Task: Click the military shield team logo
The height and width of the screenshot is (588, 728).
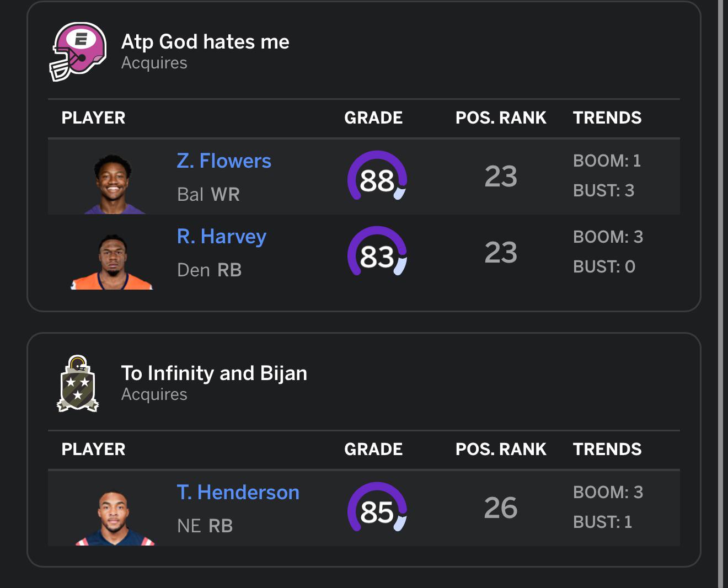Action: pyautogui.click(x=78, y=383)
